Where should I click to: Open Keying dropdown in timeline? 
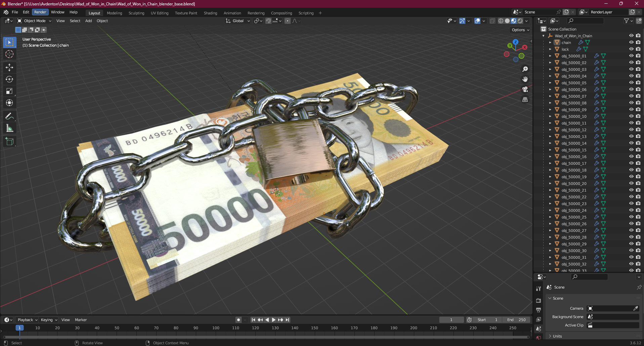click(x=49, y=320)
